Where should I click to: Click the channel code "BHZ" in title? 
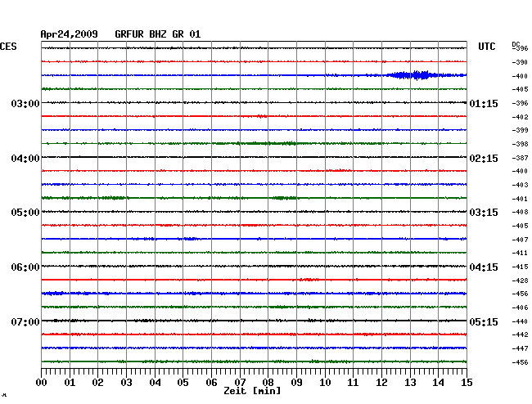coord(158,34)
